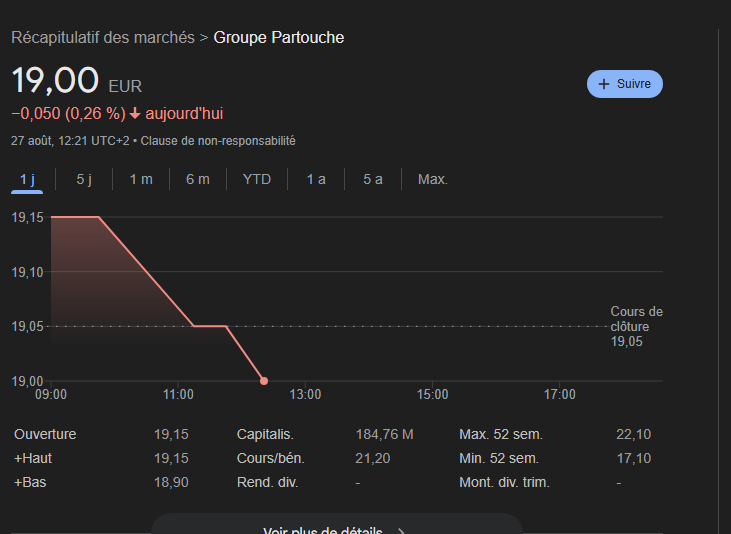
Task: Click the Cours de clôture 19,05 label
Action: pos(636,326)
